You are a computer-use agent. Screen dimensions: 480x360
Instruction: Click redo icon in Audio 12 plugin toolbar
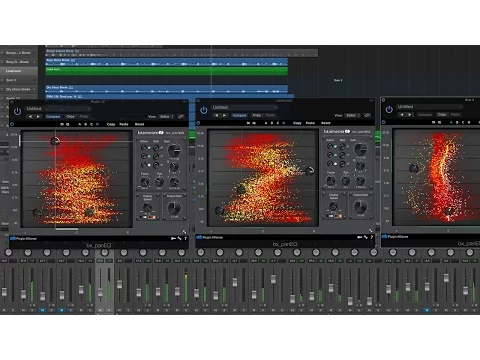click(x=68, y=124)
